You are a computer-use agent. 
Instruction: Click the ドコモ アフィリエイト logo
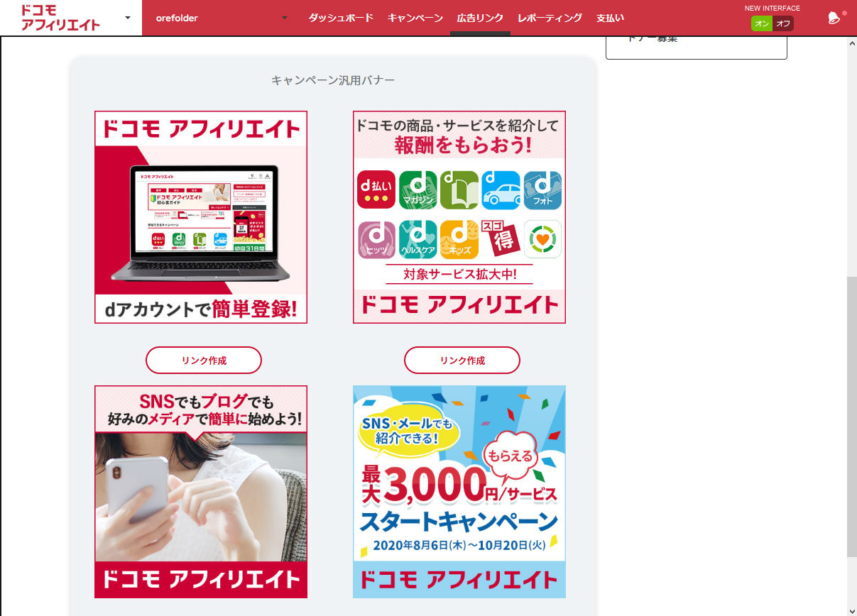tap(60, 18)
